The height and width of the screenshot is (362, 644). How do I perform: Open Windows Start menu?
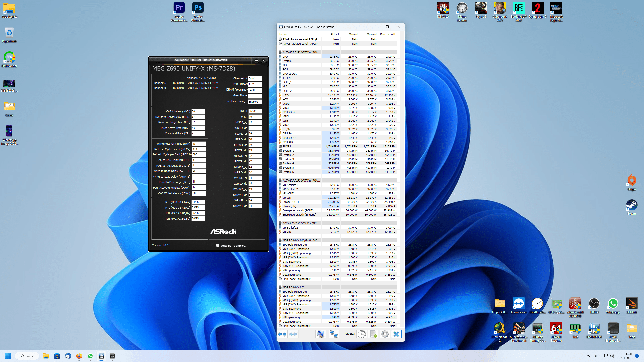(x=8, y=356)
